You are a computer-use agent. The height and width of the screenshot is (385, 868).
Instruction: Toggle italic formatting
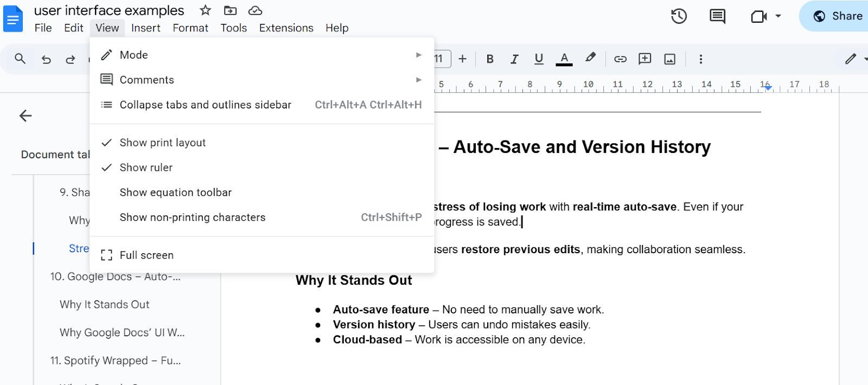click(514, 59)
